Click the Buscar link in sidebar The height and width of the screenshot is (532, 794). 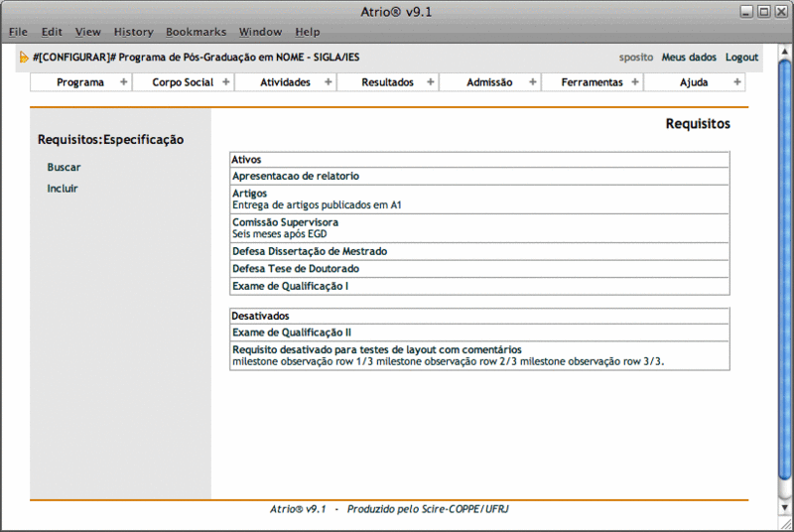[x=64, y=168]
